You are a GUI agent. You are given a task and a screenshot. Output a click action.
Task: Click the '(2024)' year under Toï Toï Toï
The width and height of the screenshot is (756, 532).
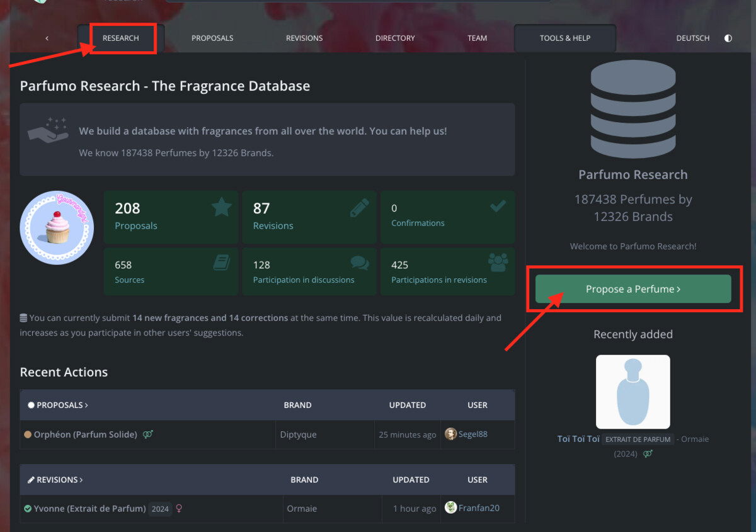point(626,454)
